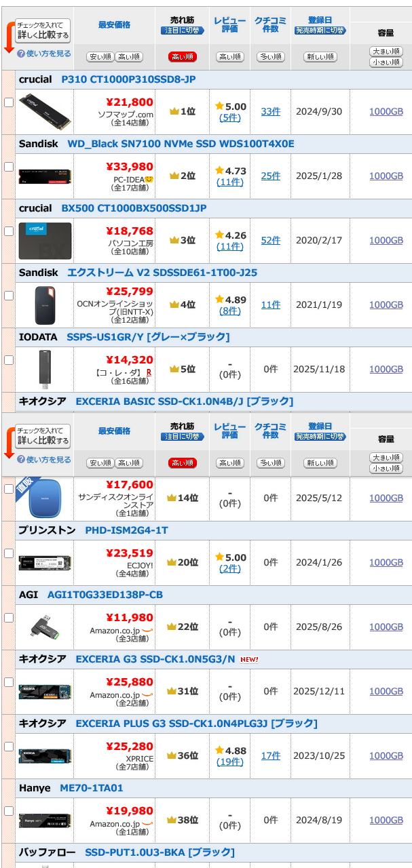Viewport: 412px width, 868px height.
Task: Tick the compare checkbox for WD_Black SN7100
Action: (9, 167)
